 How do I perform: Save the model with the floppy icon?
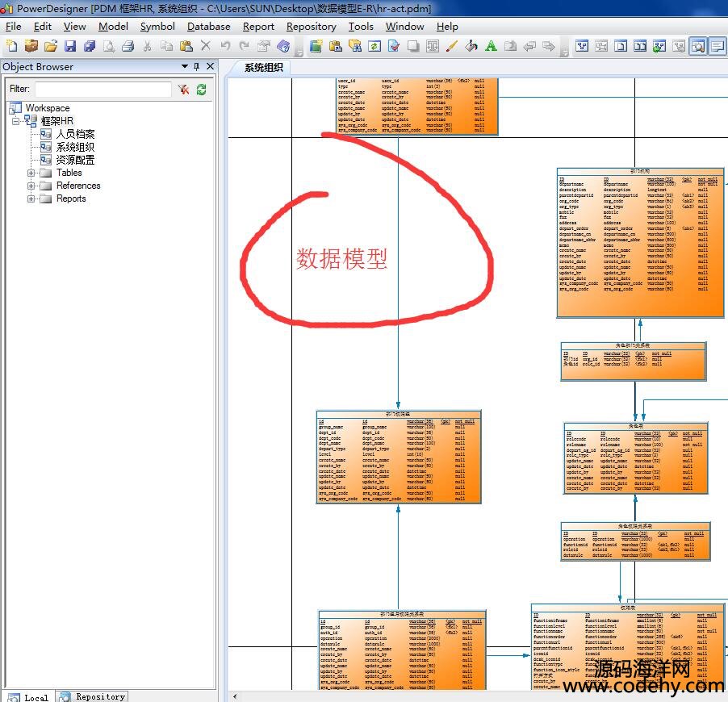point(70,46)
